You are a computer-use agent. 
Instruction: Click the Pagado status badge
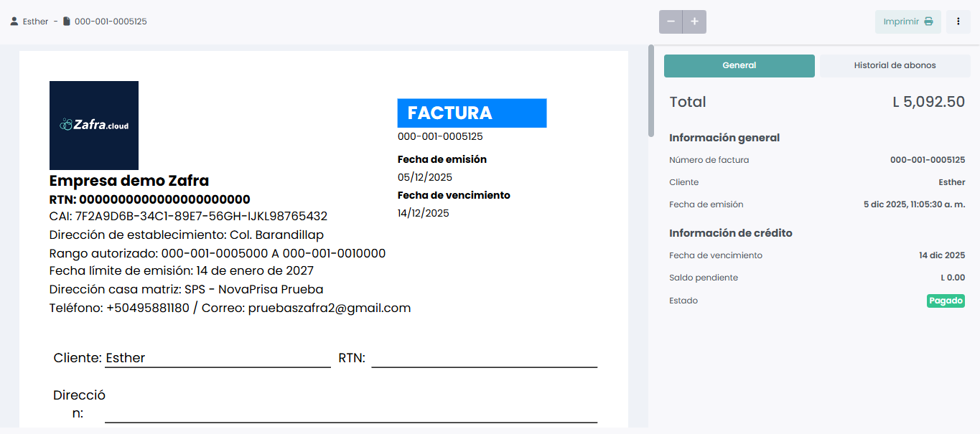pyautogui.click(x=946, y=301)
